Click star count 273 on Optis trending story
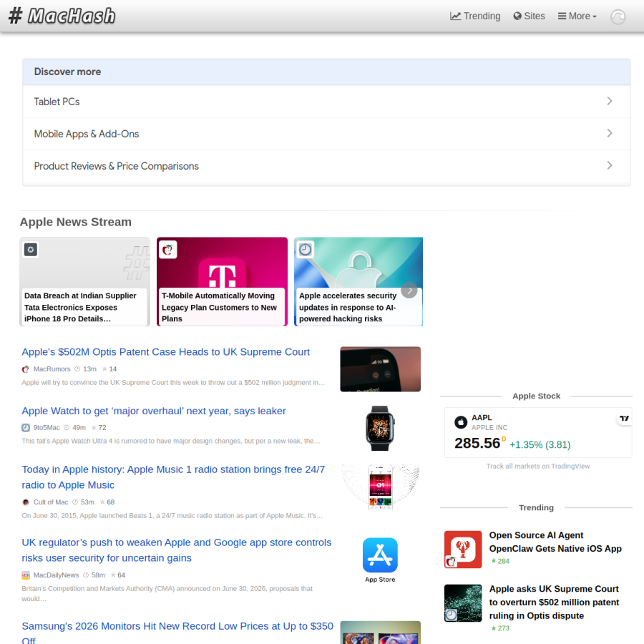Screen dimensions: 644x644 pyautogui.click(x=500, y=628)
